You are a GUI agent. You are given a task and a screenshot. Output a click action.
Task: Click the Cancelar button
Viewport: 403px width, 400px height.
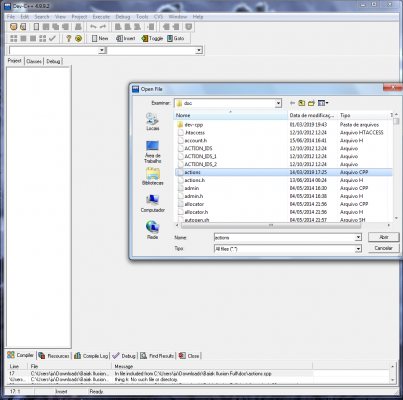[383, 248]
